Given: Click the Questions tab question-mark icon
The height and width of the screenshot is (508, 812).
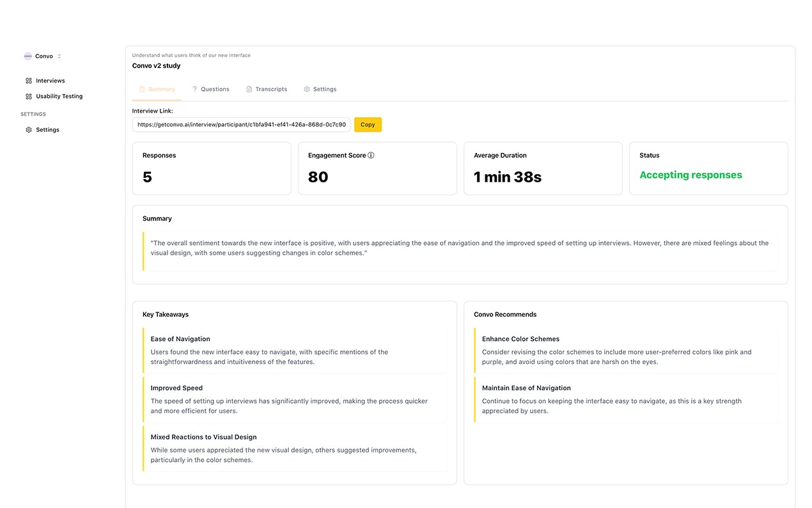Looking at the screenshot, I should tap(195, 90).
